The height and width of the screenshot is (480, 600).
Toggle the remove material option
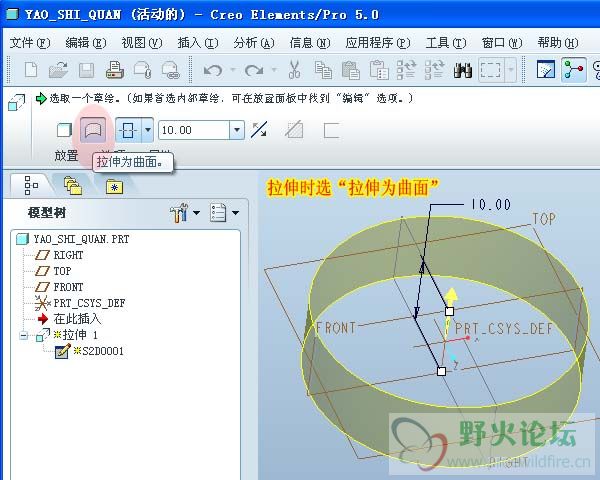(x=295, y=130)
